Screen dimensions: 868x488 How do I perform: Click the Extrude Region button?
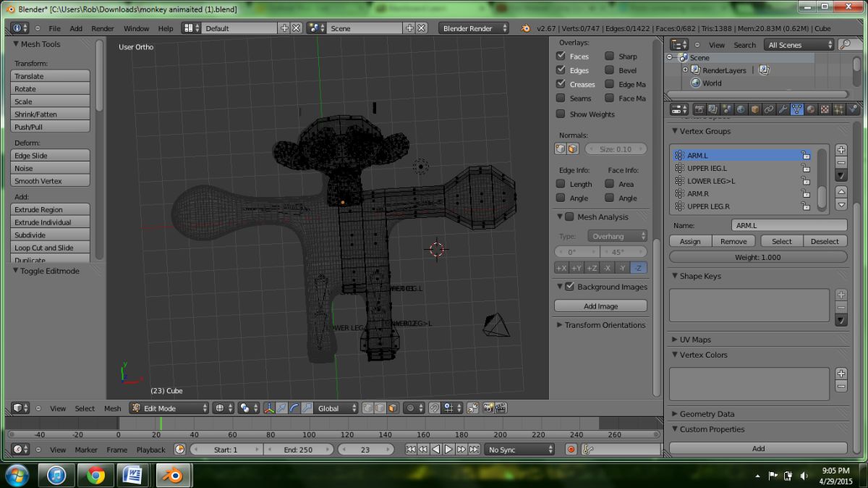pyautogui.click(x=51, y=209)
